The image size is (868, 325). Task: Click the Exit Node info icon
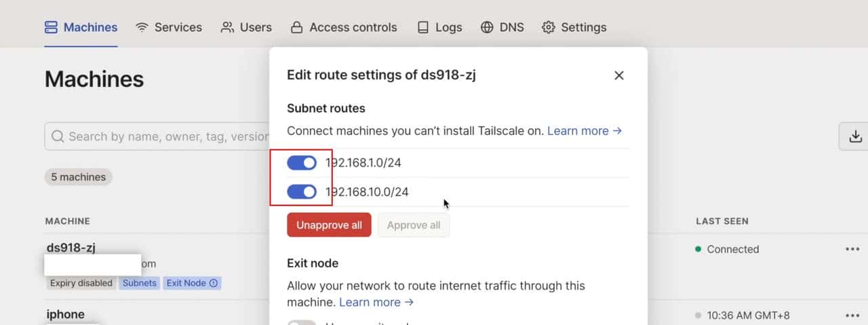click(214, 283)
